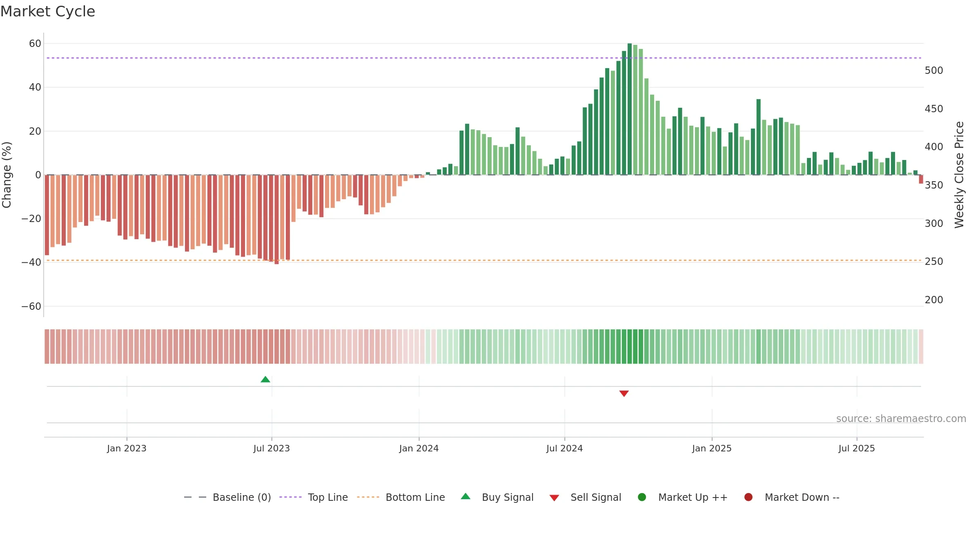Click the 20 tick on the left axis
The width and height of the screenshot is (980, 551).
35,131
